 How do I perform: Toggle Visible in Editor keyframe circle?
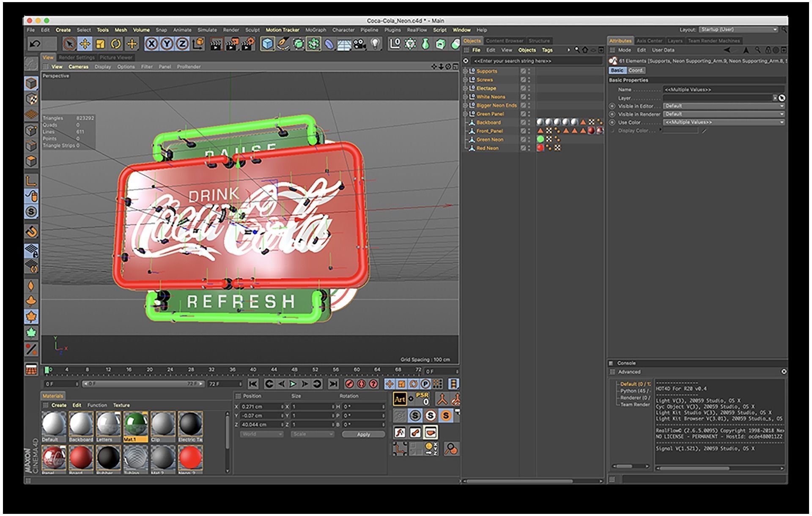pos(612,106)
